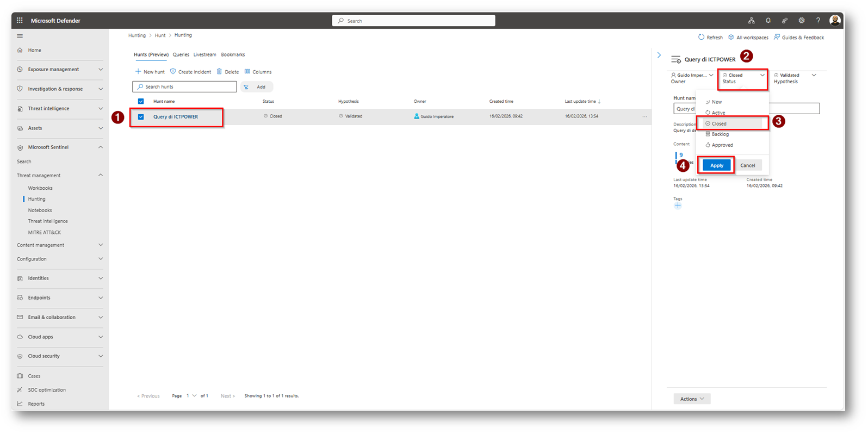Click the Delete trash icon
Screen dimensions: 868x434
click(219, 71)
